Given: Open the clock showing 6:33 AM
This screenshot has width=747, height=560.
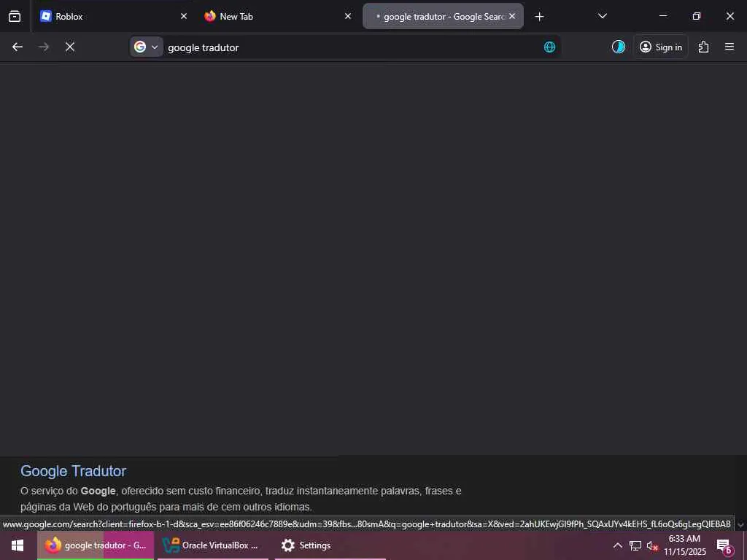Looking at the screenshot, I should tap(684, 545).
